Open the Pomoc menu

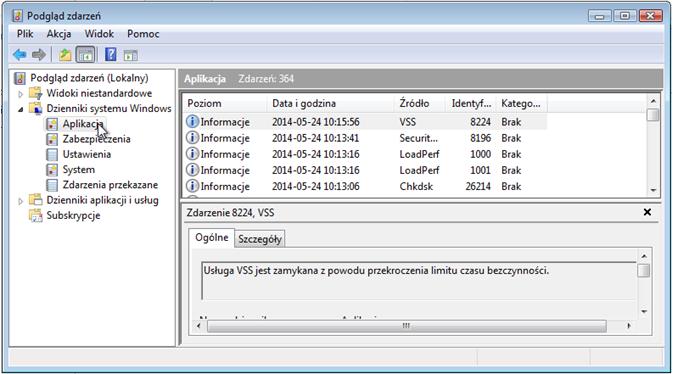point(143,34)
